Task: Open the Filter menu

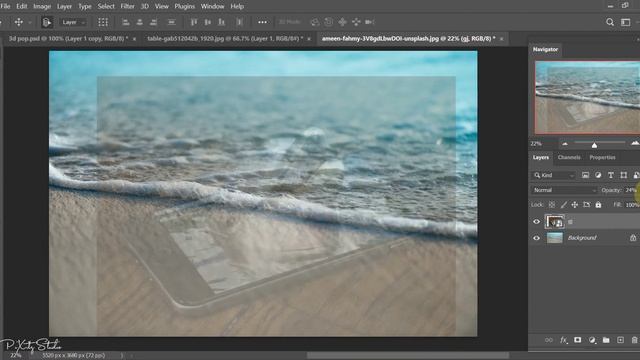Action: (x=127, y=7)
